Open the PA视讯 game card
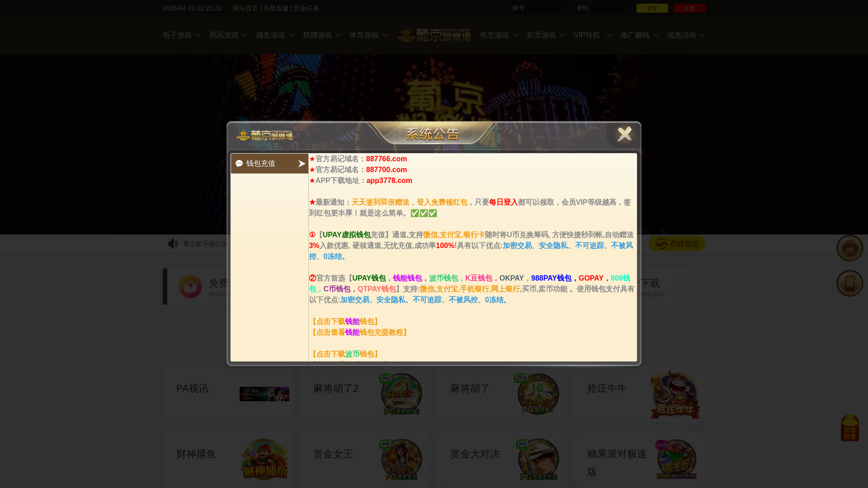This screenshot has width=868, height=488. (228, 394)
